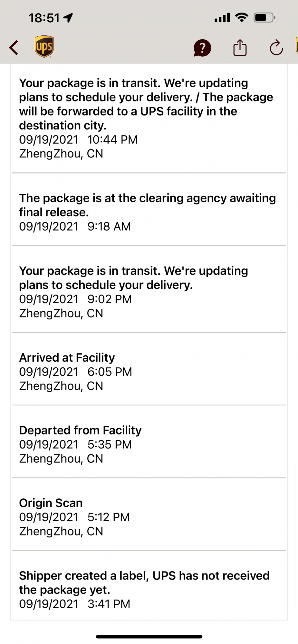Tap the 10:44 PM in-transit update entry
298x644 pixels.
click(x=149, y=118)
